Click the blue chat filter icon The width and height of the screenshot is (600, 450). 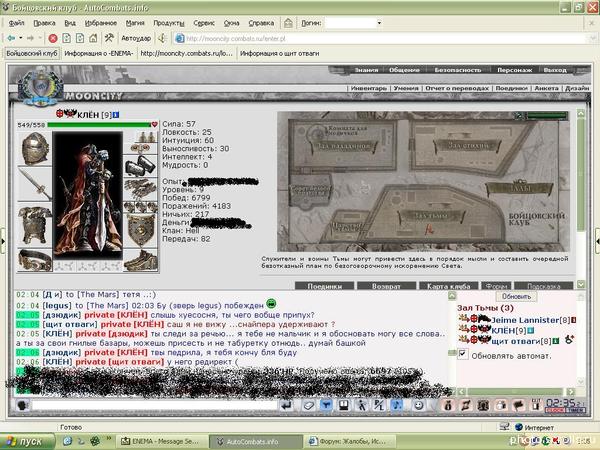(326, 405)
